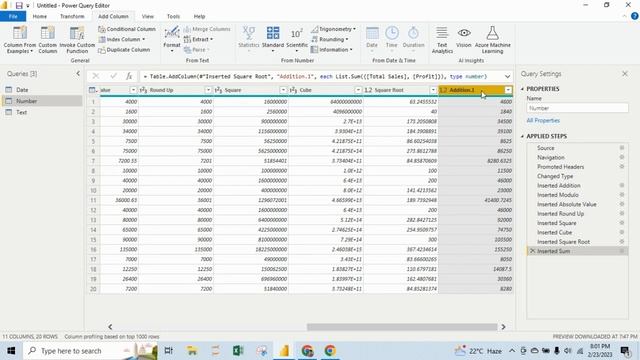Open Addition.1 column filter dropdown
Viewport: 640px width, 360px height.
point(508,90)
